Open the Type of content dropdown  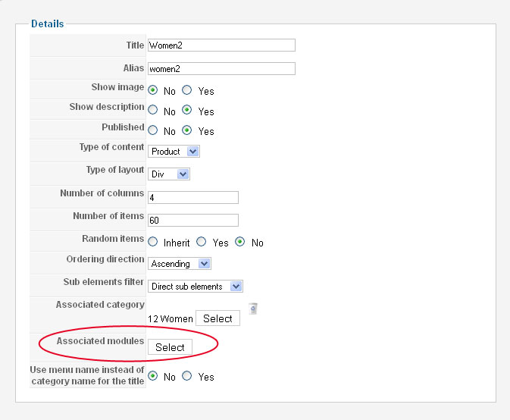point(174,152)
